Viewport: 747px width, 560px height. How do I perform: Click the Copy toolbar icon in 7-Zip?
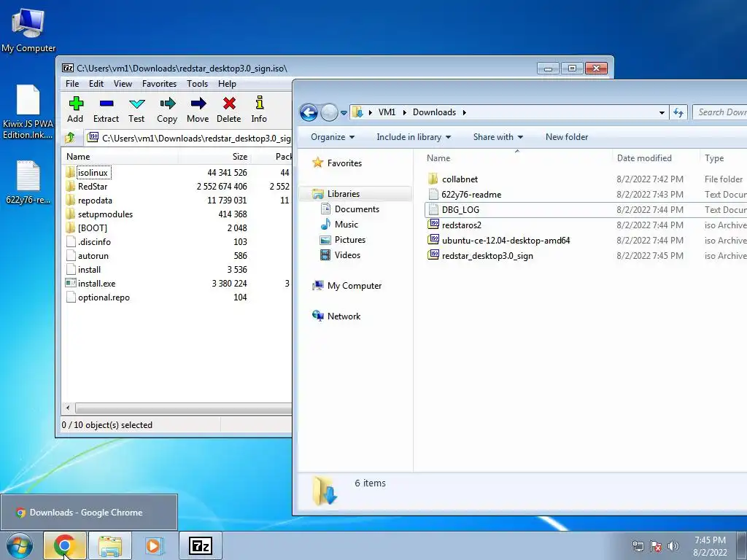point(167,109)
